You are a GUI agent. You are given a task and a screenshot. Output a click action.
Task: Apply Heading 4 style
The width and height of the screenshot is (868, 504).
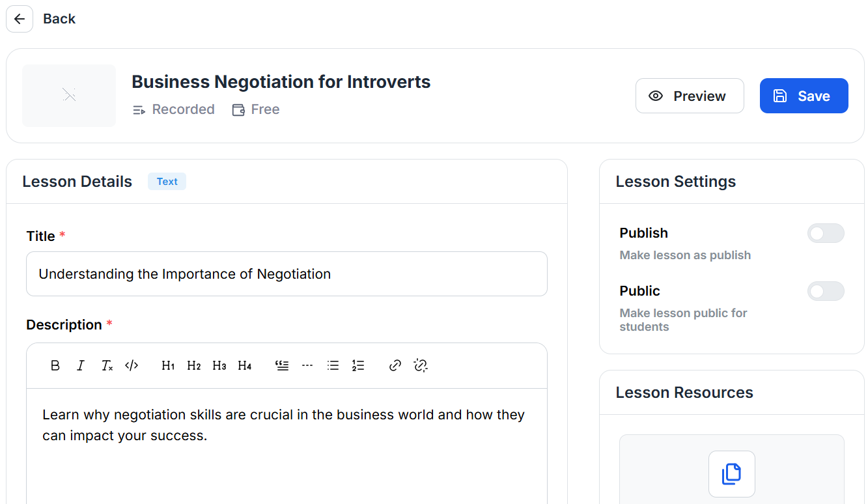[245, 366]
